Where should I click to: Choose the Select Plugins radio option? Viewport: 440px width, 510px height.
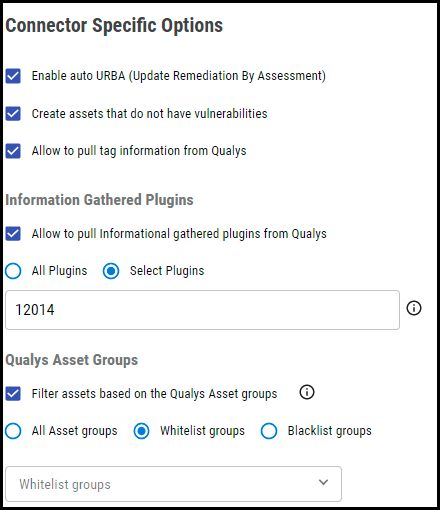[111, 271]
